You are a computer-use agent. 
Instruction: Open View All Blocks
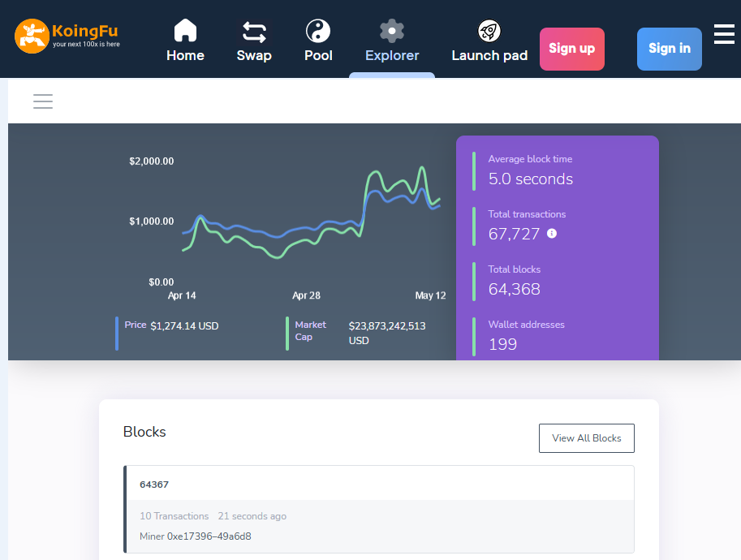(x=587, y=438)
